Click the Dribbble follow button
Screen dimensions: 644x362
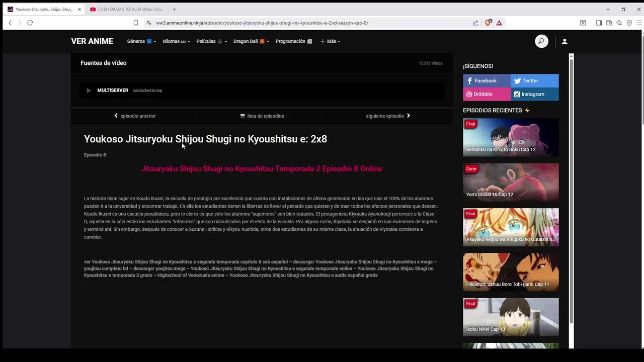pos(487,94)
